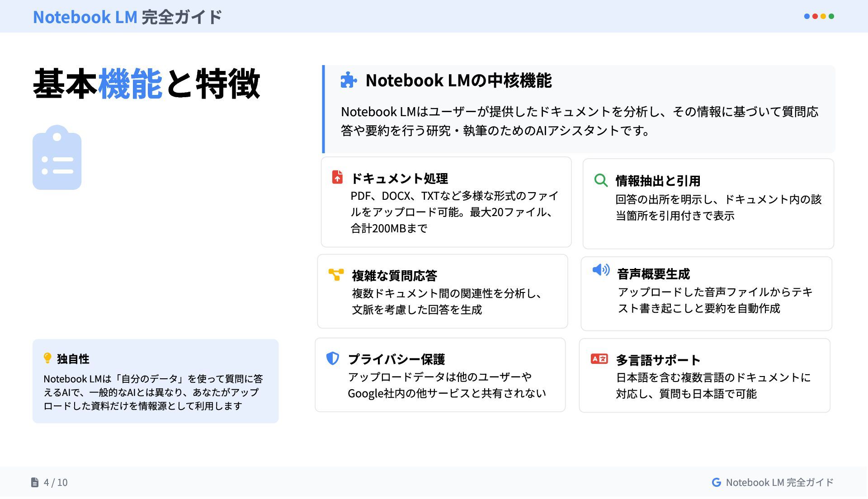
Task: Click the yellow lightbulb icon
Action: [x=47, y=358]
